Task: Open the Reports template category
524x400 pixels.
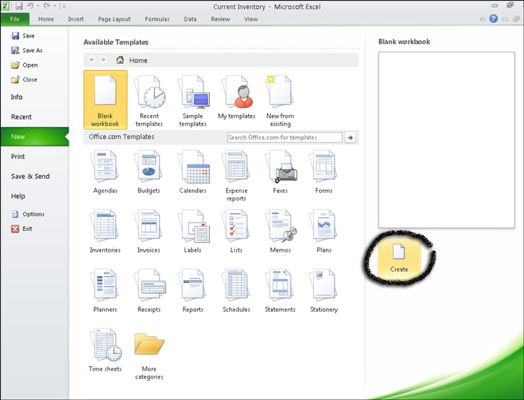Action: click(193, 291)
